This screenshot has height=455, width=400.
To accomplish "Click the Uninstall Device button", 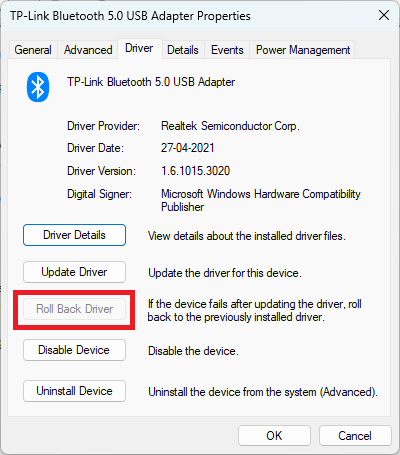I will point(74,391).
